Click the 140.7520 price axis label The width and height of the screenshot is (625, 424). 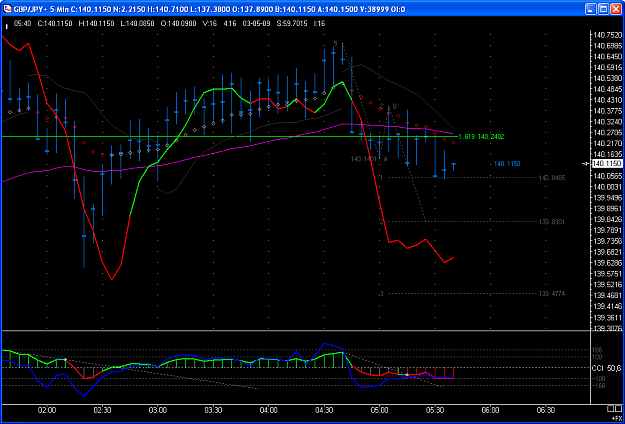(x=607, y=35)
